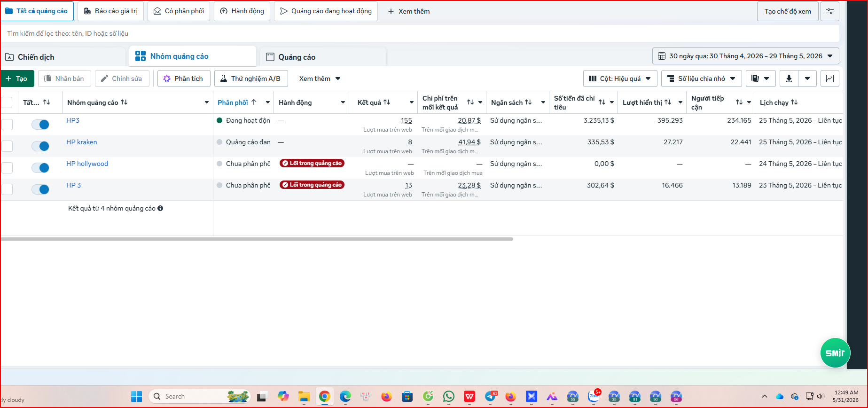868x408 pixels.
Task: Open the Chrome icon in the taskbar
Action: coord(324,397)
